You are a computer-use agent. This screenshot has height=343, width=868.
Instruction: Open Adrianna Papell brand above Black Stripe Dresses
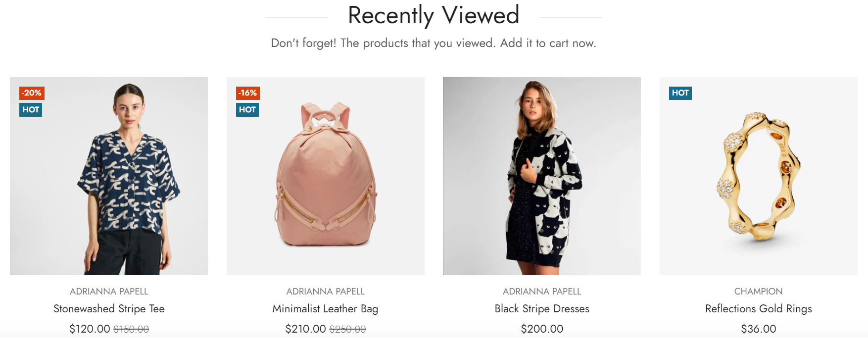coord(542,292)
